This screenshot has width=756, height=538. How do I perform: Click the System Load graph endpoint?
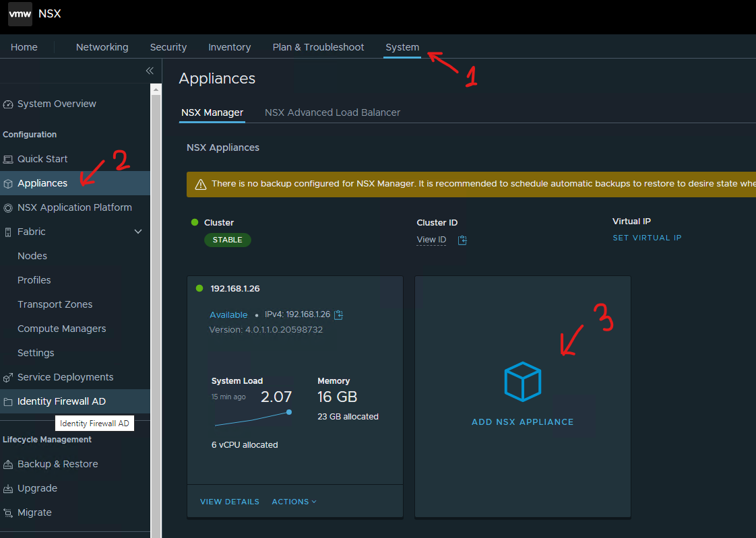(x=289, y=412)
